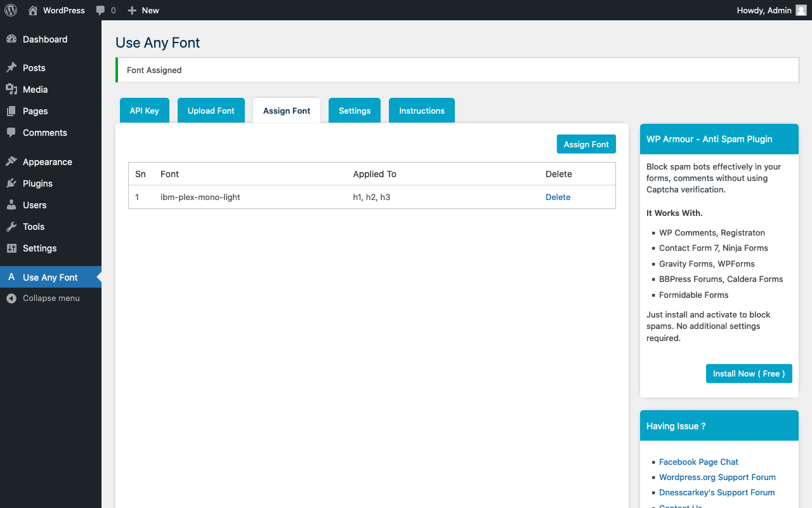Click the 'WP Armour - Anti Spam Plugin' header

click(x=719, y=139)
